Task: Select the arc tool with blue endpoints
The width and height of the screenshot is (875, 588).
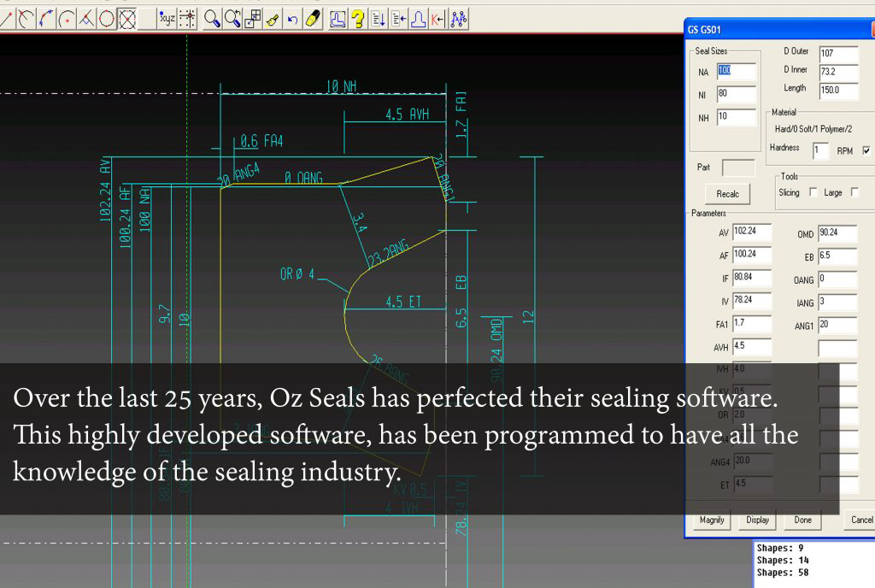Action: point(46,19)
